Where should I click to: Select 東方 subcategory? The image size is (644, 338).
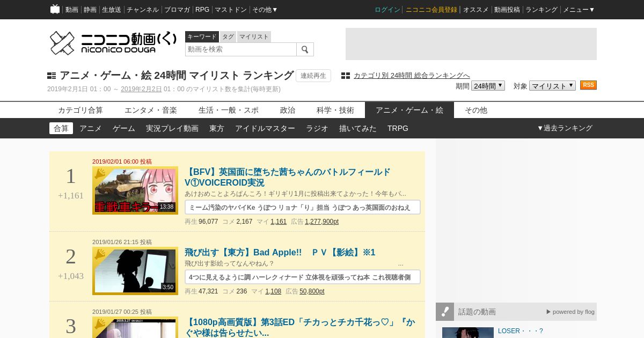217,128
